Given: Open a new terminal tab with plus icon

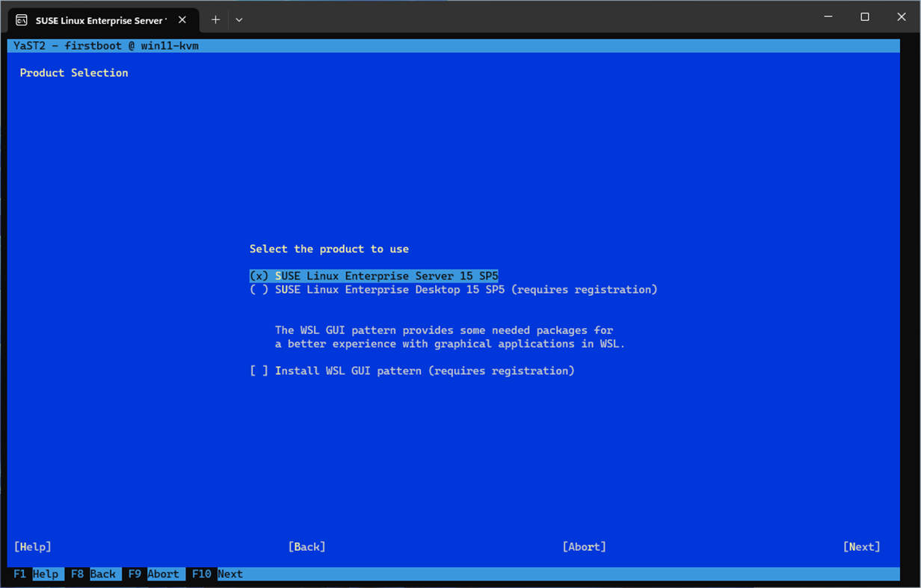Looking at the screenshot, I should pos(215,19).
